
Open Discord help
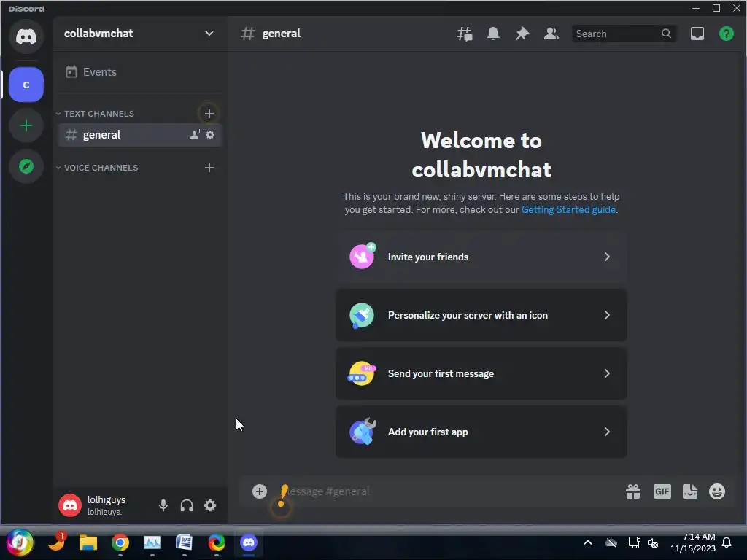pos(726,34)
